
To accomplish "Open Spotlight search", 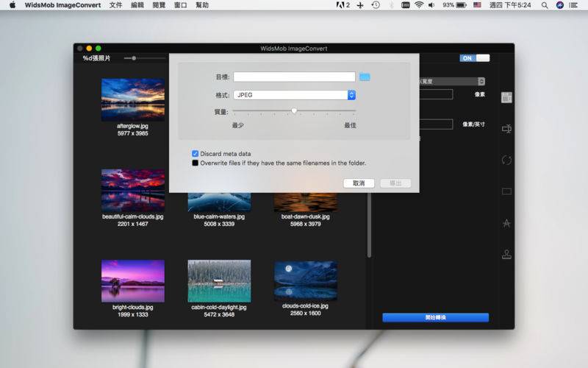I will tap(545, 5).
